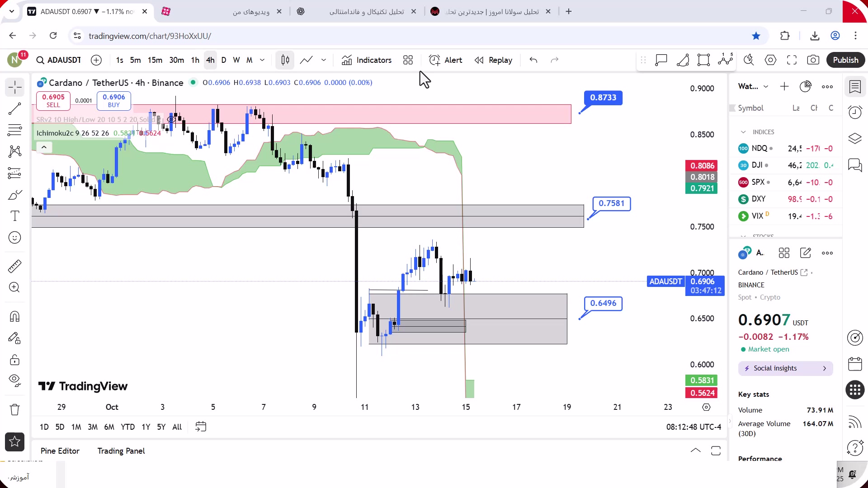
Task: Open the chats sidebar panel
Action: (855, 165)
